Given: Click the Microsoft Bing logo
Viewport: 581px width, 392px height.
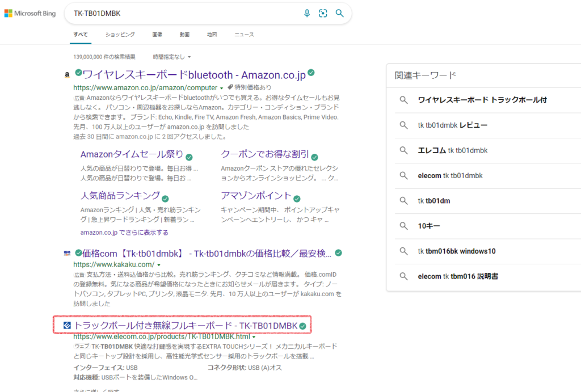Looking at the screenshot, I should [x=30, y=14].
